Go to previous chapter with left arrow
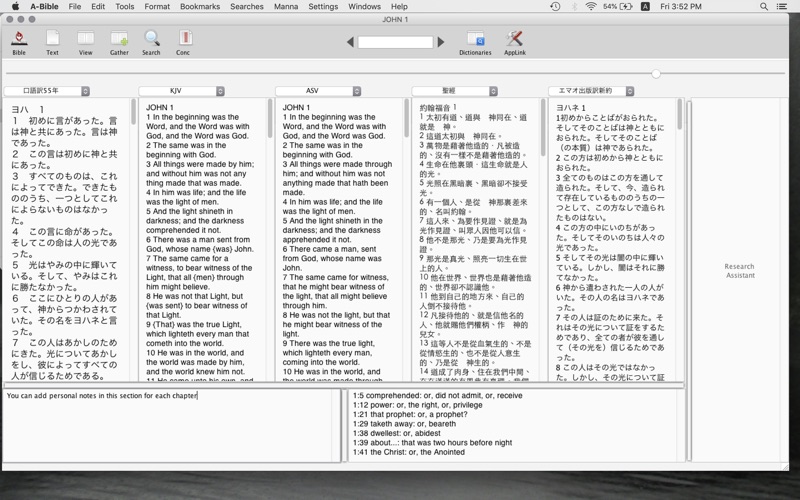800x500 pixels. [350, 42]
